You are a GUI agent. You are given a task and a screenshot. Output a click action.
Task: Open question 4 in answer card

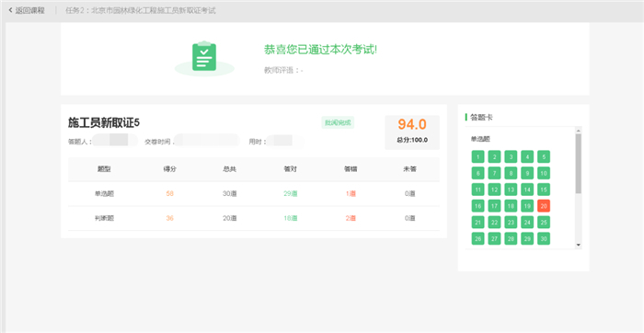tap(527, 157)
